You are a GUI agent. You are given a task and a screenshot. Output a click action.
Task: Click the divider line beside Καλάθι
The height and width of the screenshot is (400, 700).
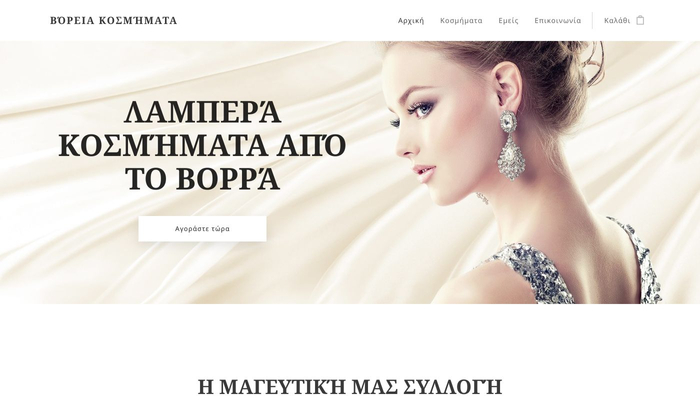tap(592, 21)
